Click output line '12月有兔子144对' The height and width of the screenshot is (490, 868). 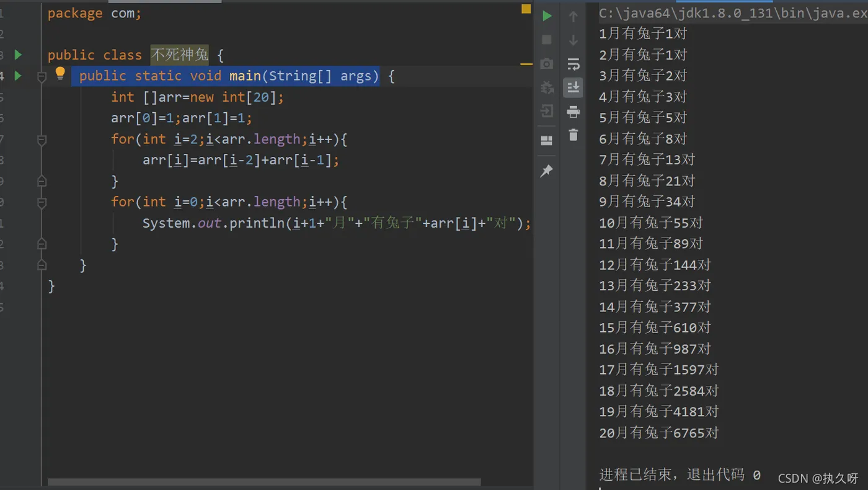[655, 265]
